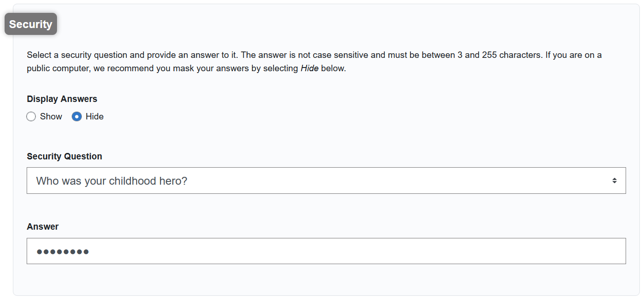Click the Security section heading badge
The image size is (644, 305).
click(31, 24)
